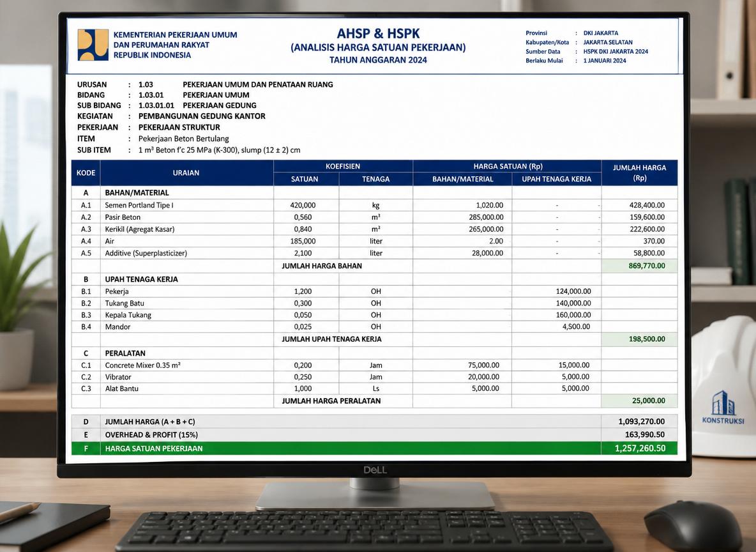Click 'JUMLAH HARGA BAHAN' subtotal label
756x552 pixels.
[x=322, y=266]
